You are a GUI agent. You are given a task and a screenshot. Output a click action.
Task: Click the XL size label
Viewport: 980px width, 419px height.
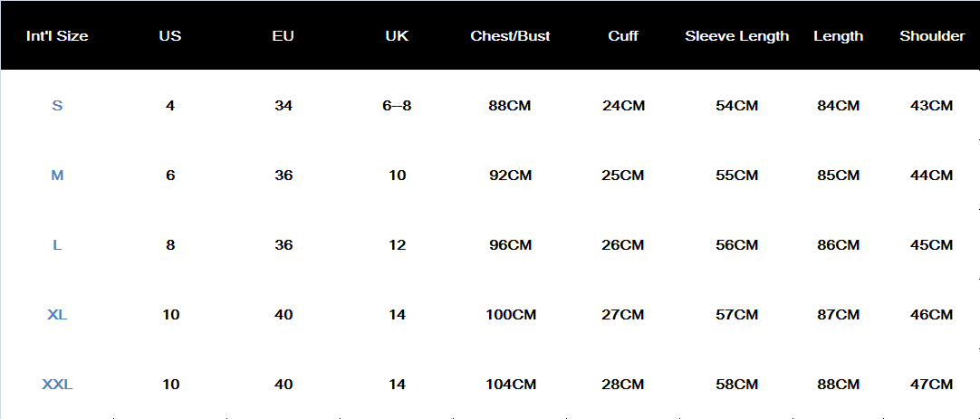(57, 315)
